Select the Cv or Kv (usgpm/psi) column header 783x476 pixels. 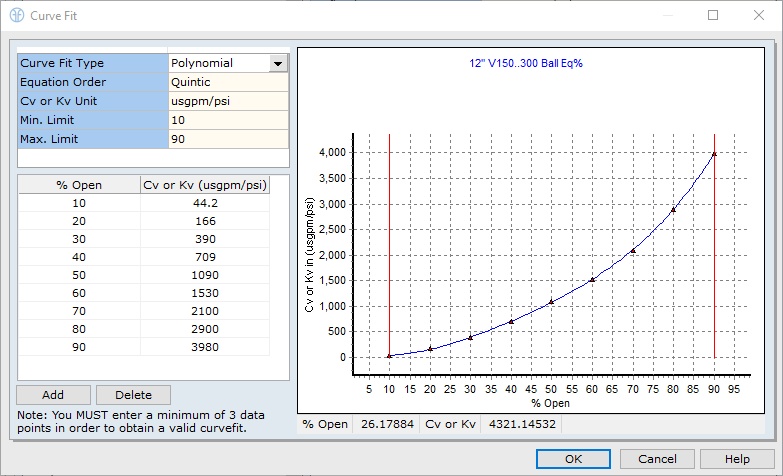coord(205,185)
